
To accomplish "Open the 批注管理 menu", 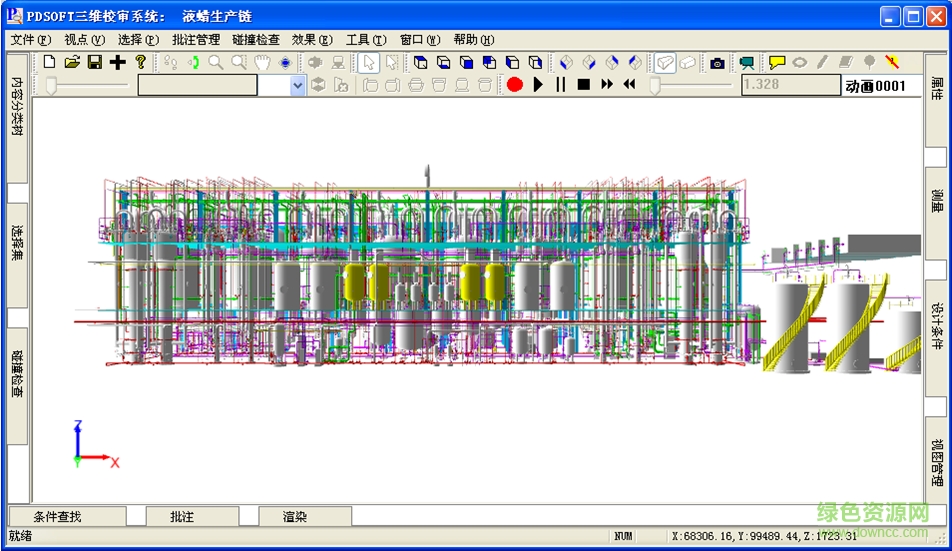I will pos(196,40).
